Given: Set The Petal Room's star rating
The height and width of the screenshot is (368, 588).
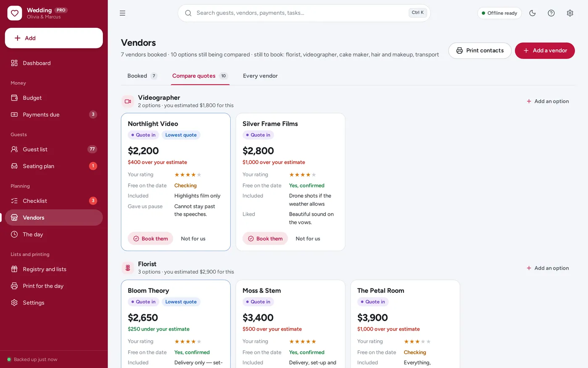Looking at the screenshot, I should (x=417, y=342).
